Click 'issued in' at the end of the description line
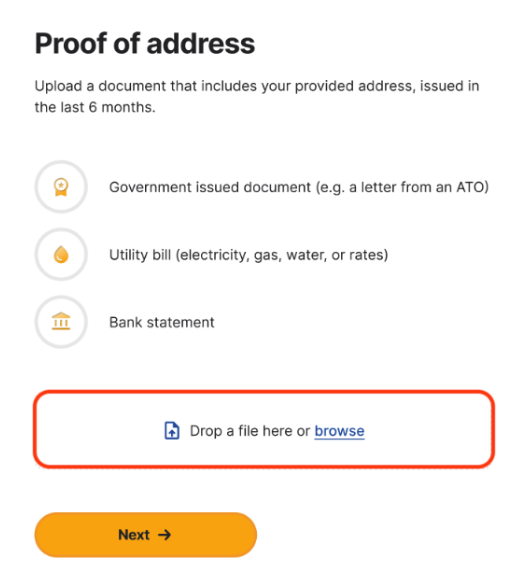 (449, 86)
